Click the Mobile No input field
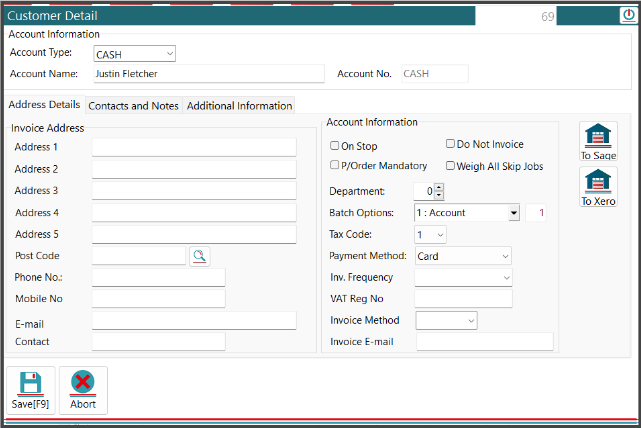The image size is (641, 428). tap(159, 299)
